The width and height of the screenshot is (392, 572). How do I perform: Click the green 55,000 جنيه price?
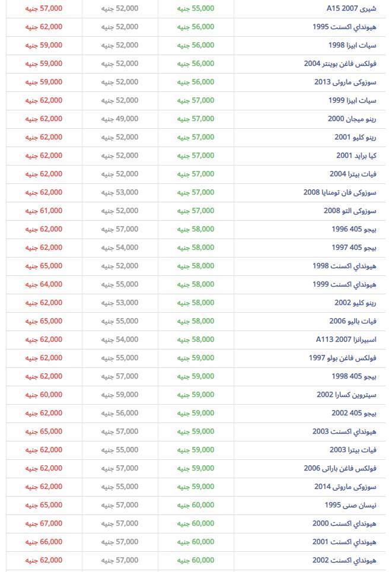[196, 9]
